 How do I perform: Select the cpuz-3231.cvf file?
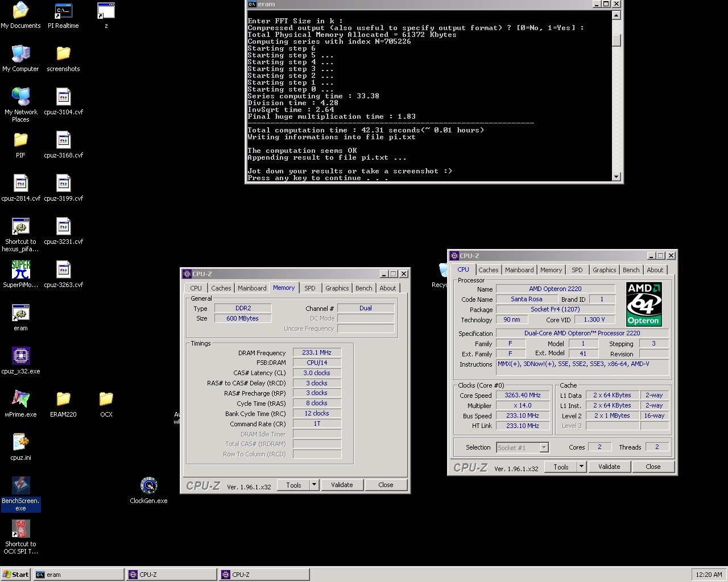tap(63, 231)
